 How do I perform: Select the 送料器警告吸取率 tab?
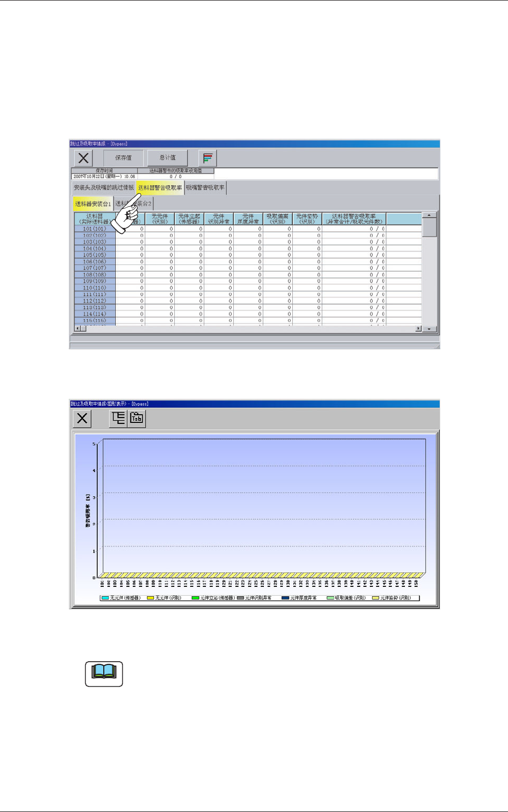pyautogui.click(x=160, y=188)
